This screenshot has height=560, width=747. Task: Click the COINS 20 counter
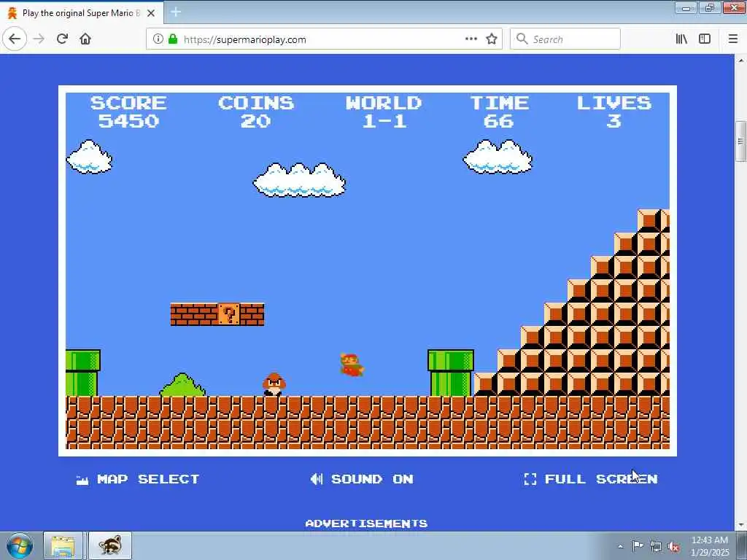pos(256,112)
